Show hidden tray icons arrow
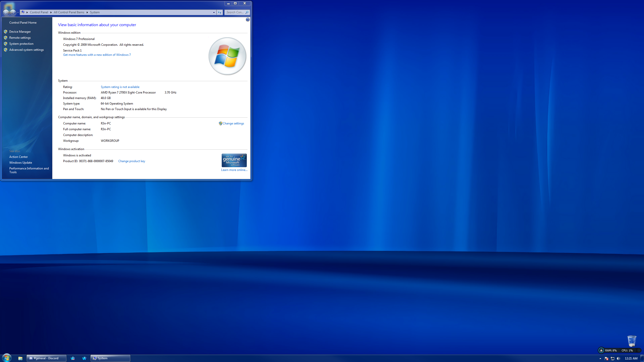Image resolution: width=644 pixels, height=362 pixels. (x=600, y=358)
